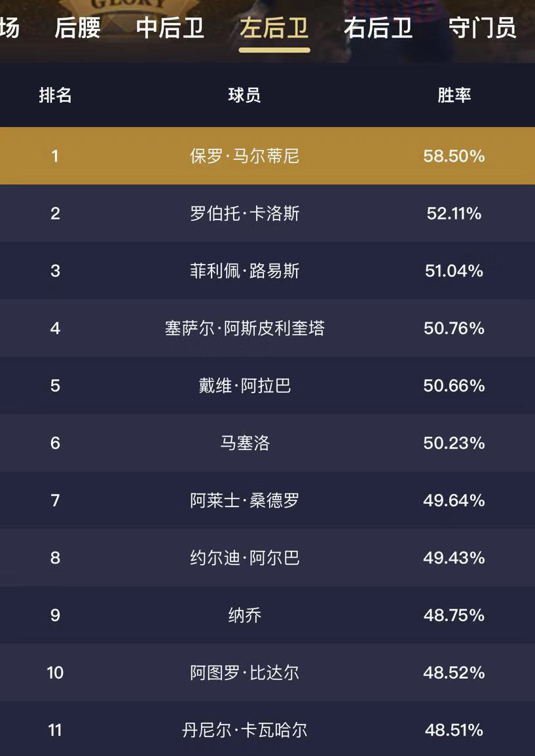View player 阿图罗·比达尔
Screen dimensions: 535x756
(244, 673)
